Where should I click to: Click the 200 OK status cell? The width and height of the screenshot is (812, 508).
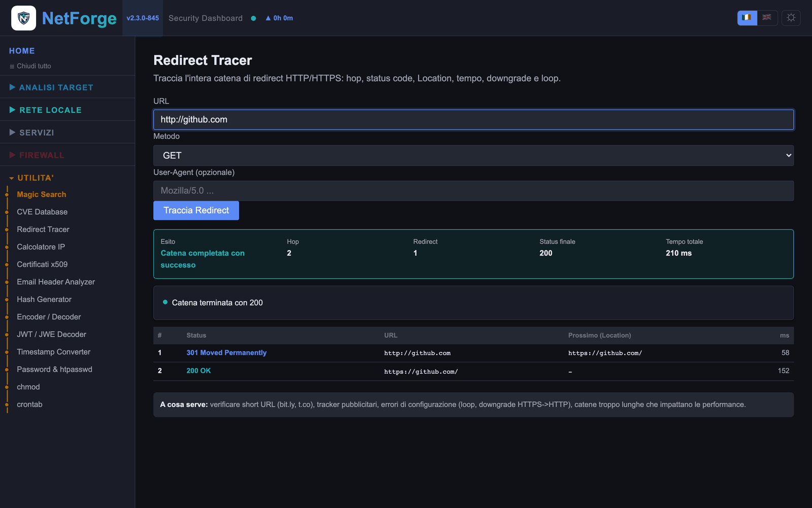click(198, 371)
